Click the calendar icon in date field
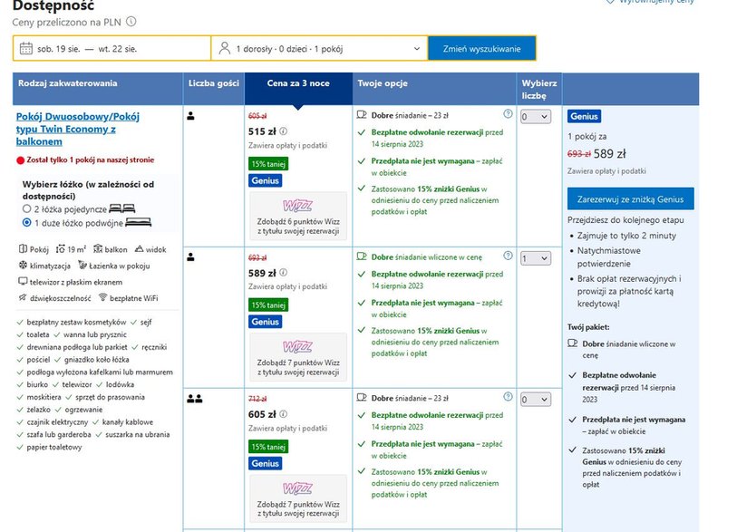This screenshot has height=532, width=756. 25,48
